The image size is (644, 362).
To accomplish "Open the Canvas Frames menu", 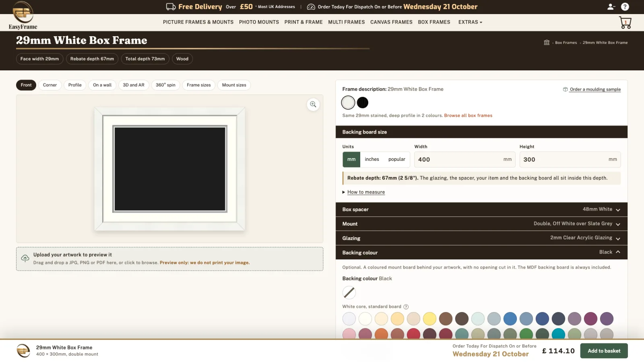I will (391, 22).
